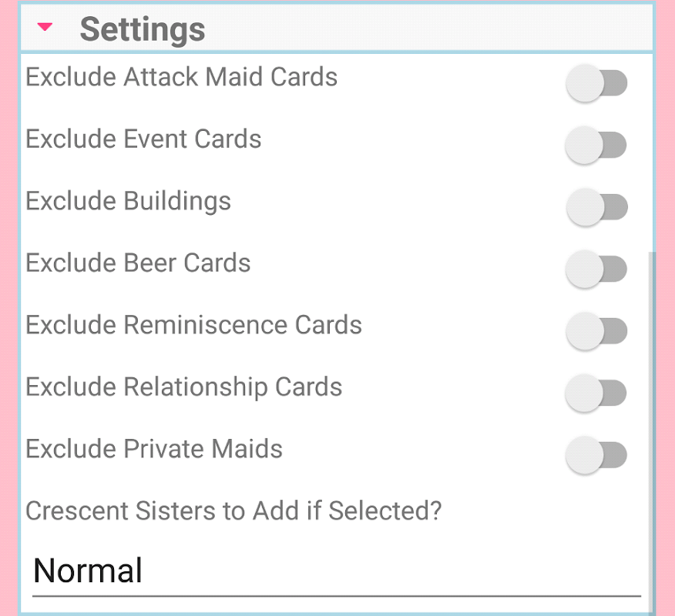Collapse Settings with the pink arrow
The image size is (675, 616).
45,28
